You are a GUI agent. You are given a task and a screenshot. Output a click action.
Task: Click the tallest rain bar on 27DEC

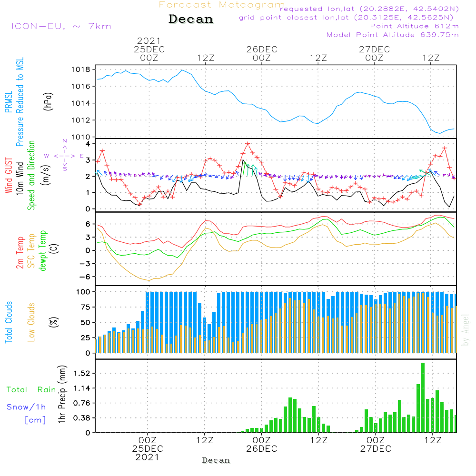pos(423,397)
